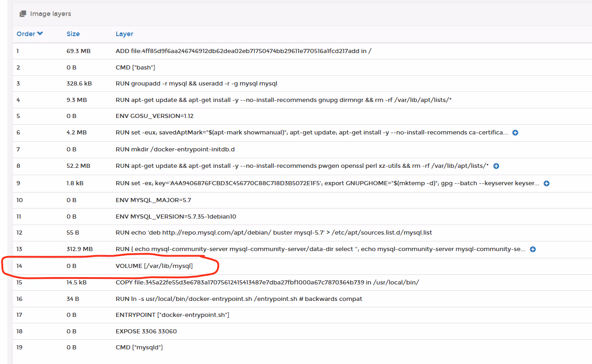Click the RUN groupadd -r mysql layer

pyautogui.click(x=197, y=83)
